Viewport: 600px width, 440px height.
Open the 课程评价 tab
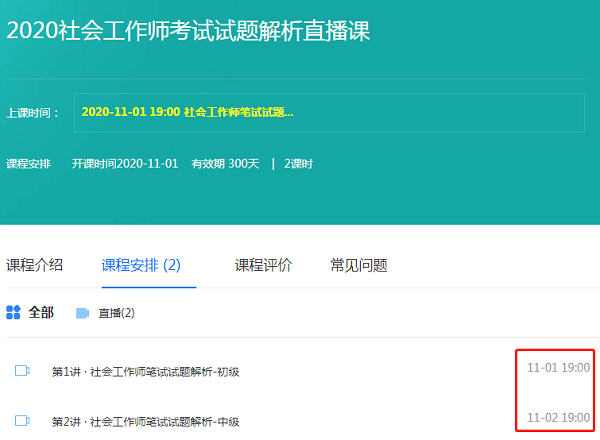coord(263,265)
